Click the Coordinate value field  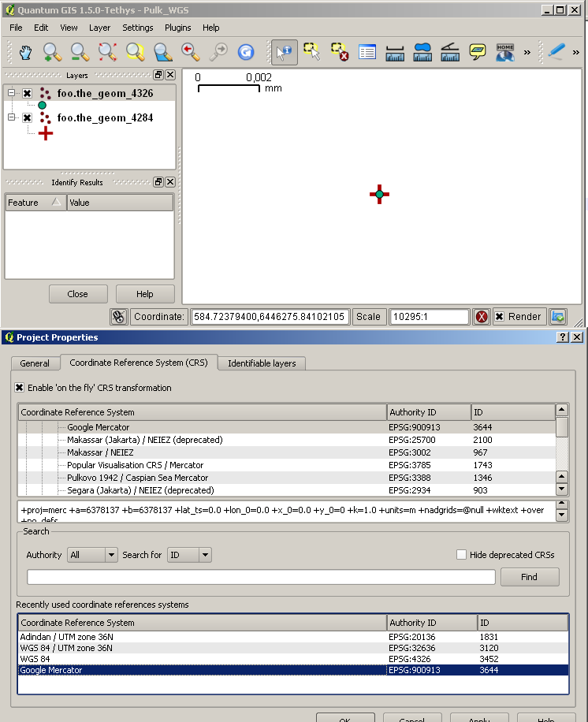pyautogui.click(x=270, y=317)
